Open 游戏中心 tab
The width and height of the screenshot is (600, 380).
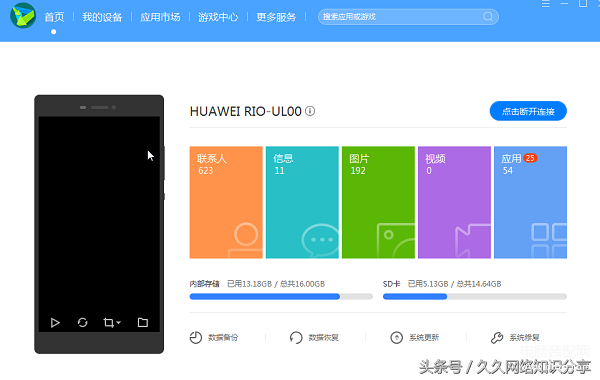coord(218,17)
